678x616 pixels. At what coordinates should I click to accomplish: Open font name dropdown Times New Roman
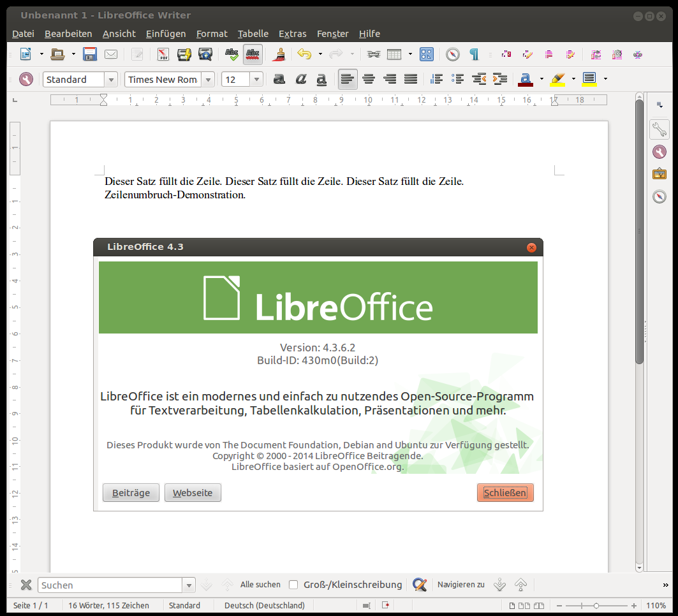(x=209, y=80)
